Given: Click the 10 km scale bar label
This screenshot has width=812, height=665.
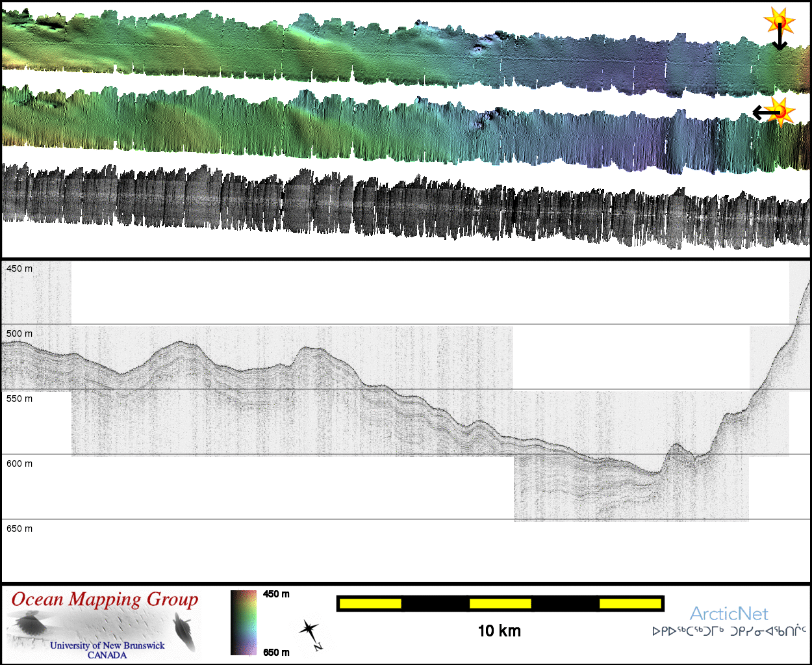Looking at the screenshot, I should click(499, 631).
